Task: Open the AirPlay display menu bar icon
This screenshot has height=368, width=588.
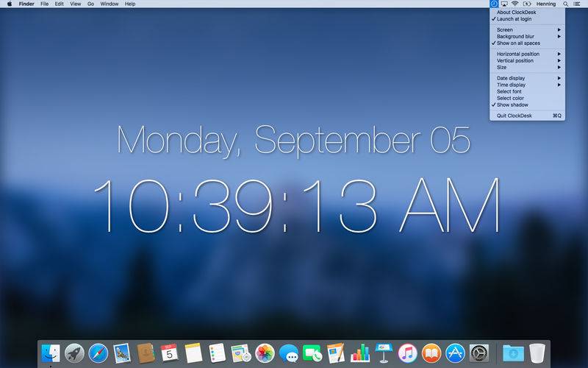Action: point(504,4)
